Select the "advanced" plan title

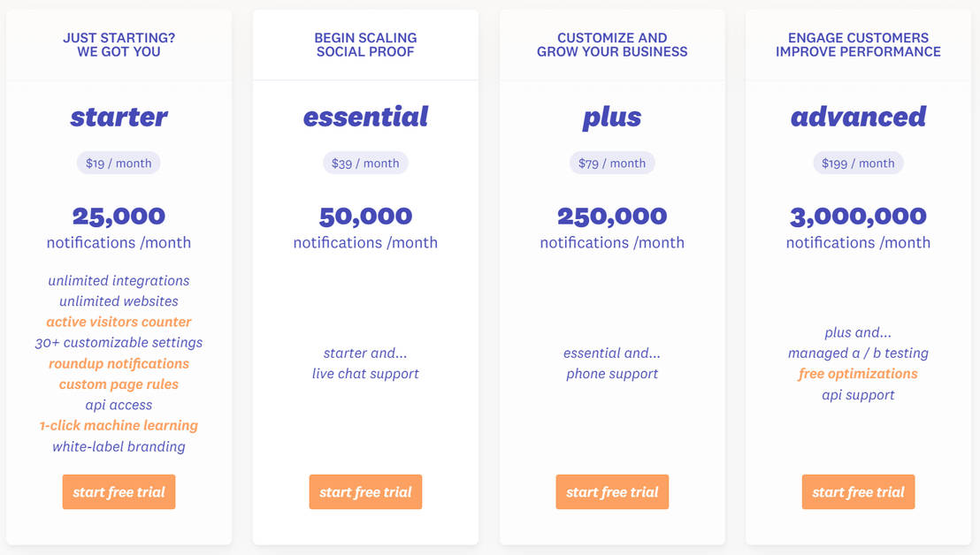(x=858, y=117)
